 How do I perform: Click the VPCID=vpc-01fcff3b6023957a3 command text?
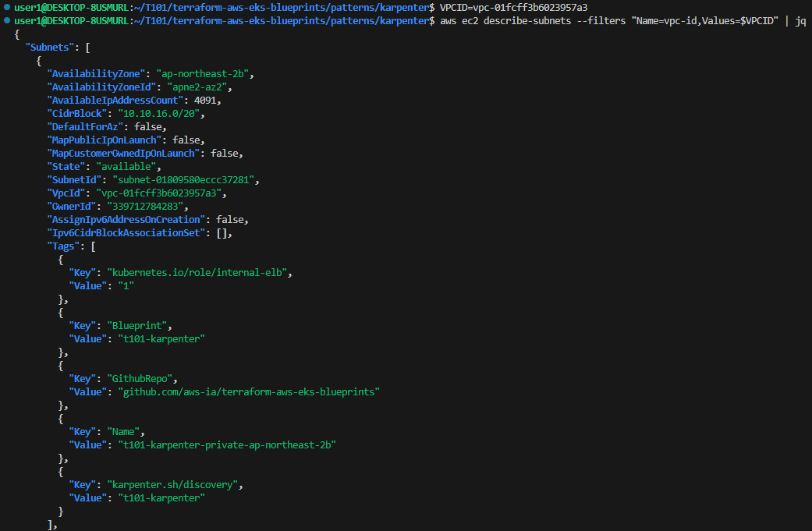click(x=513, y=8)
